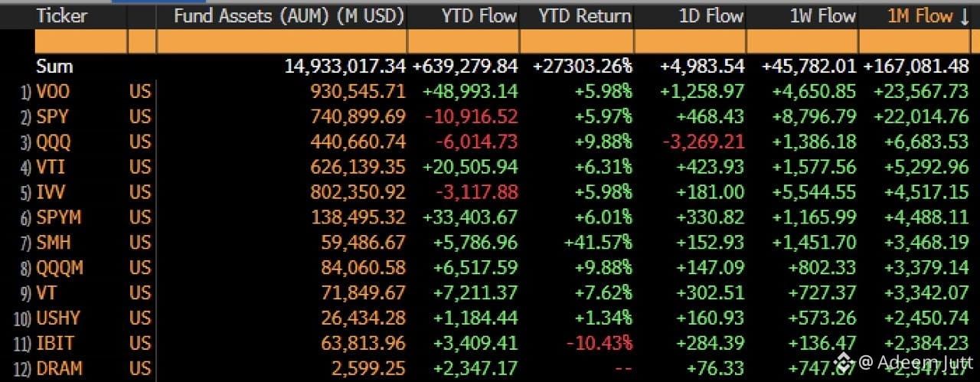This screenshot has width=980, height=382.
Task: Click the orange filter field under Fund Assets
Action: 281,41
